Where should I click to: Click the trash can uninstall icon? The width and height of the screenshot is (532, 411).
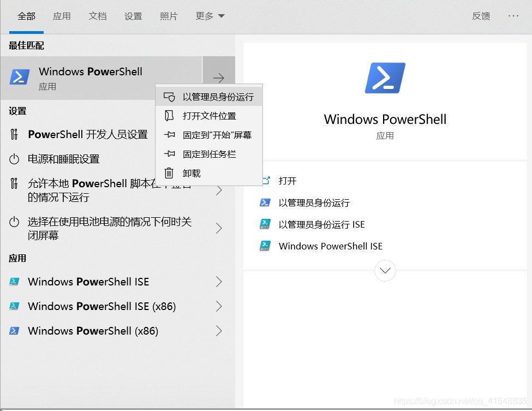click(169, 173)
